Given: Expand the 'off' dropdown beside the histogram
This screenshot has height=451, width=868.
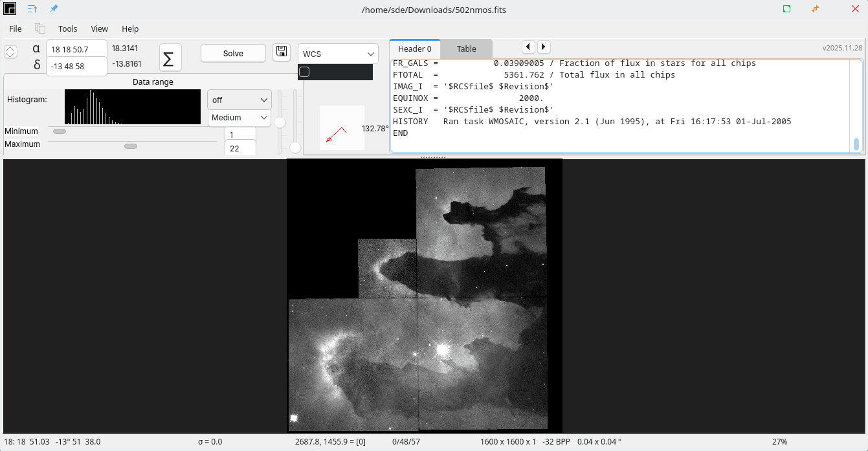Looking at the screenshot, I should tap(239, 100).
